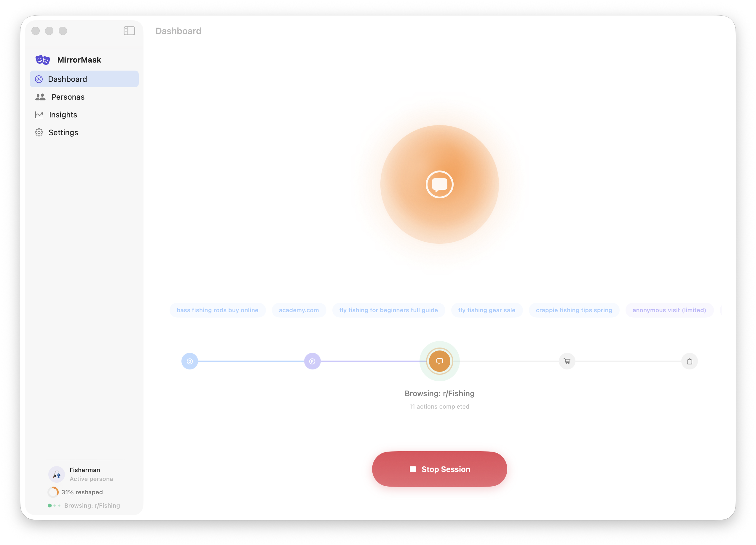The height and width of the screenshot is (545, 756).
Task: Open Settings via the gear icon
Action: click(39, 132)
